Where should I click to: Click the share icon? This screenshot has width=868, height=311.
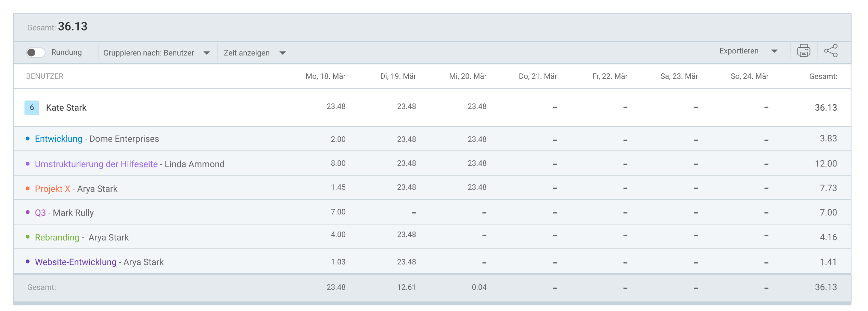(831, 51)
